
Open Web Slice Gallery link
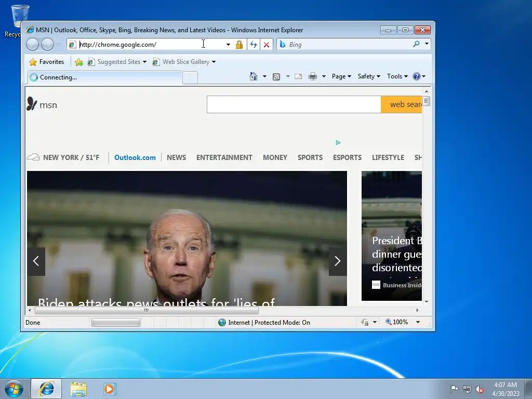[184, 62]
